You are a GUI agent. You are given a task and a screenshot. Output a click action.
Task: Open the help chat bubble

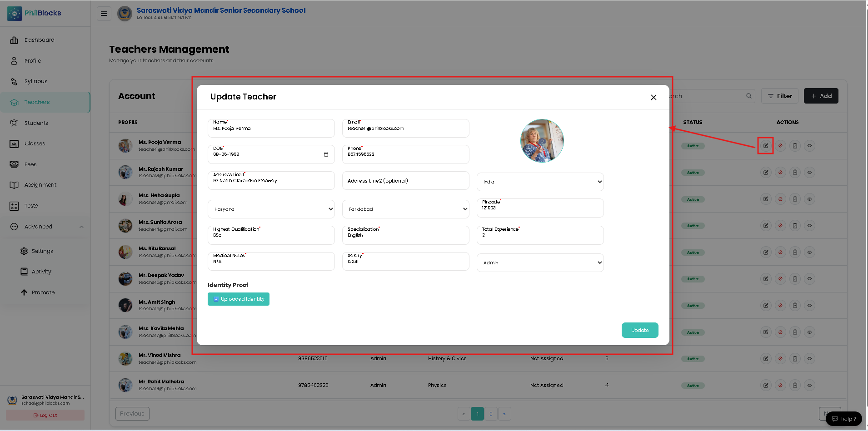pyautogui.click(x=844, y=419)
